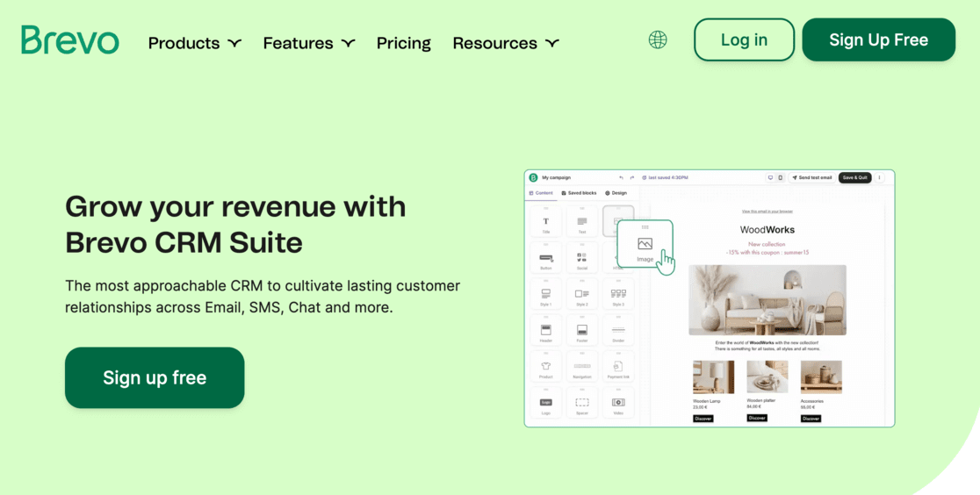Expand the Resources navigation dropdown
The width and height of the screenshot is (980, 495).
(505, 43)
